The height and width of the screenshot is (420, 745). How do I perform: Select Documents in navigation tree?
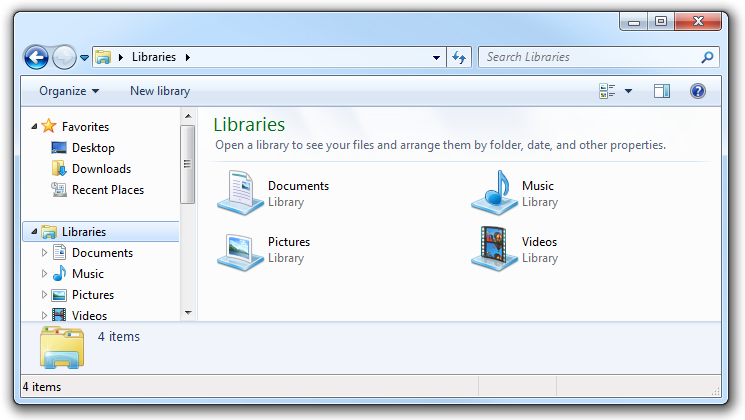pos(102,253)
